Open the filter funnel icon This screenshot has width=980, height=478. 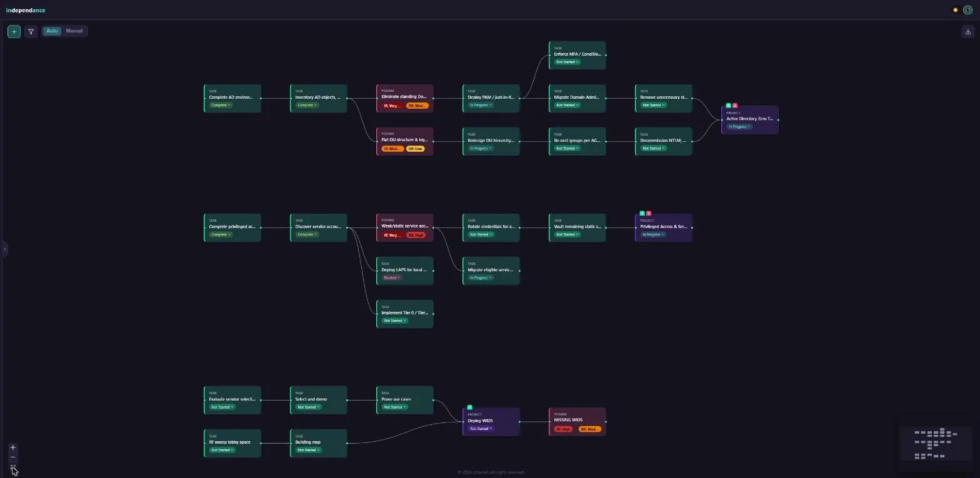pyautogui.click(x=31, y=31)
